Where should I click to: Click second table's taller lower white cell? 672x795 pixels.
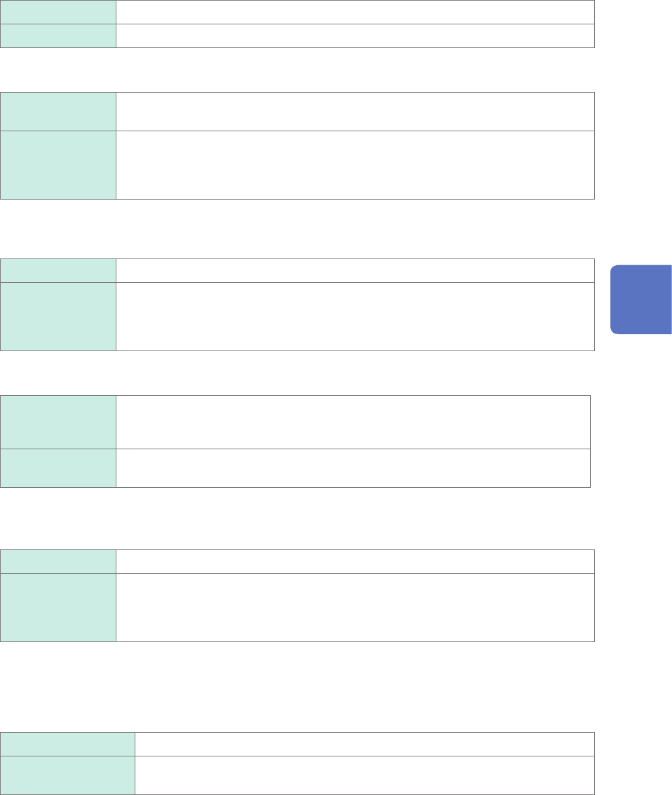point(355,164)
